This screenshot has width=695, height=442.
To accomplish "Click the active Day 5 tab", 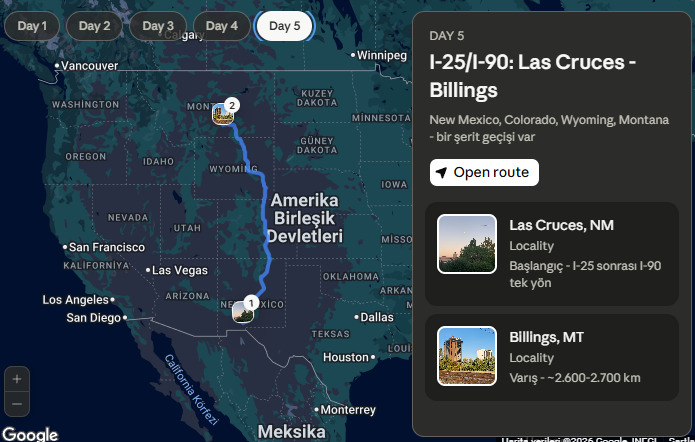I will [x=285, y=26].
